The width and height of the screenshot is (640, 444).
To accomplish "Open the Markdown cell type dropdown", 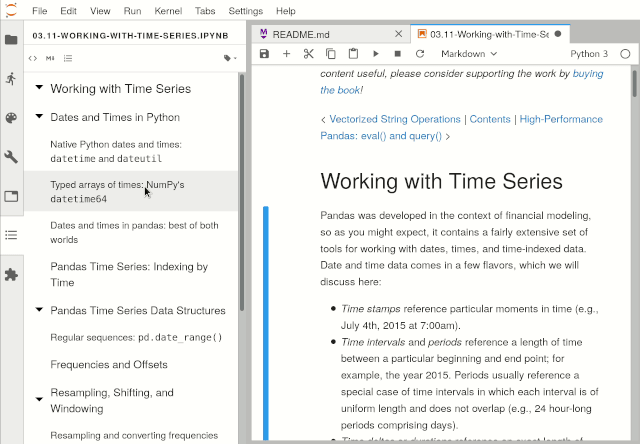I will click(x=469, y=54).
